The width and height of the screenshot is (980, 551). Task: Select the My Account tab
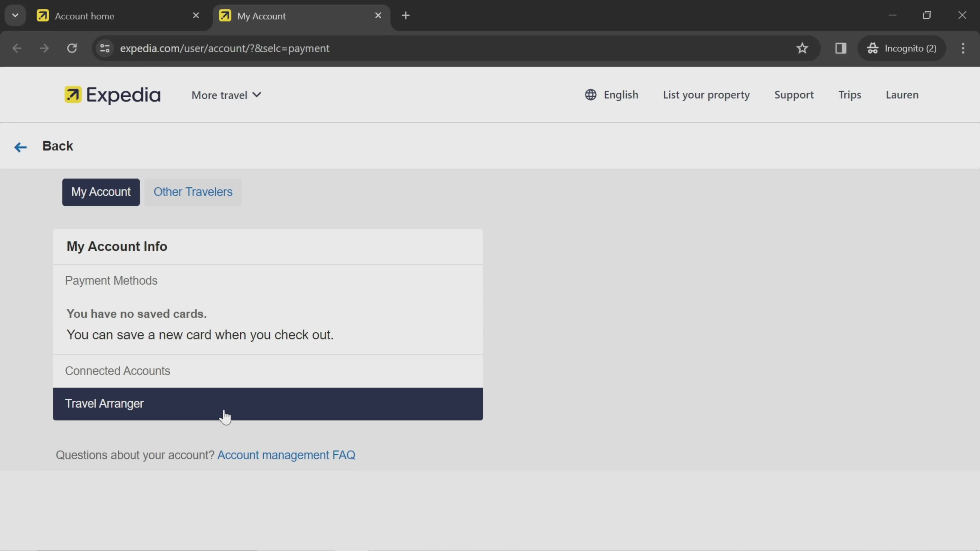[101, 192]
